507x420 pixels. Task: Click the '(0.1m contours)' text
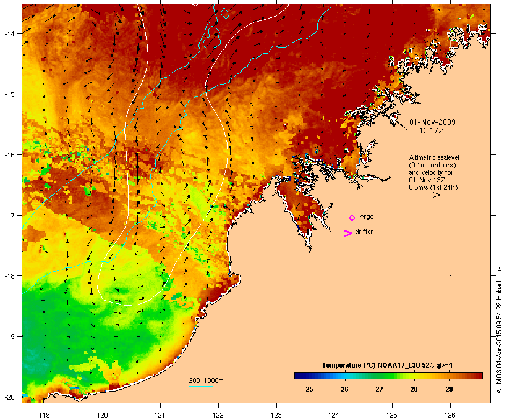[x=432, y=165]
